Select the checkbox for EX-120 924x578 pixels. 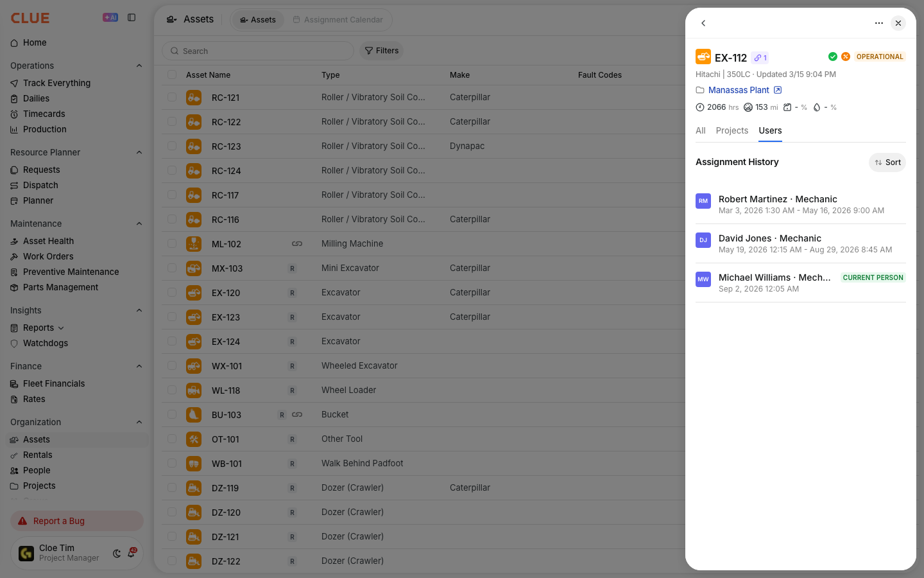(x=172, y=292)
